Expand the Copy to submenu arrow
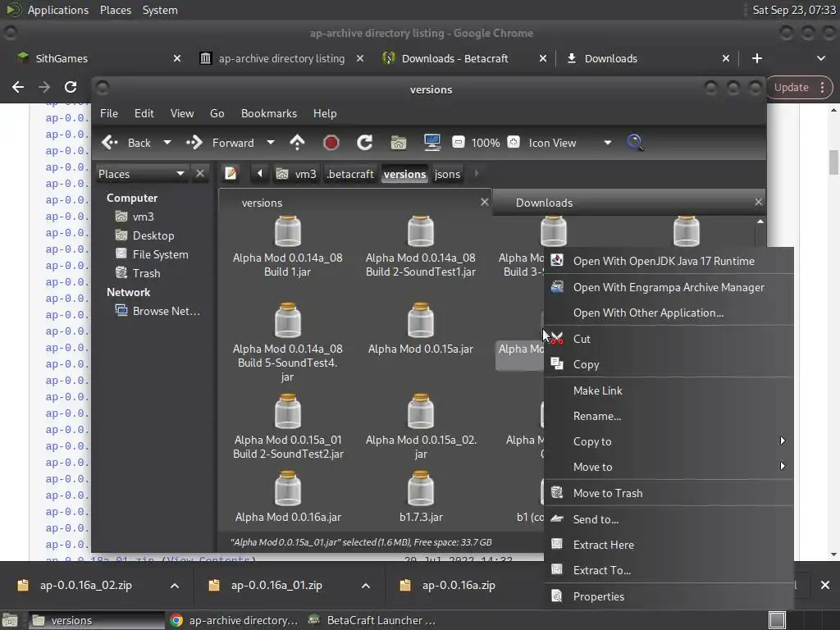Viewport: 840px width, 630px height. point(782,441)
